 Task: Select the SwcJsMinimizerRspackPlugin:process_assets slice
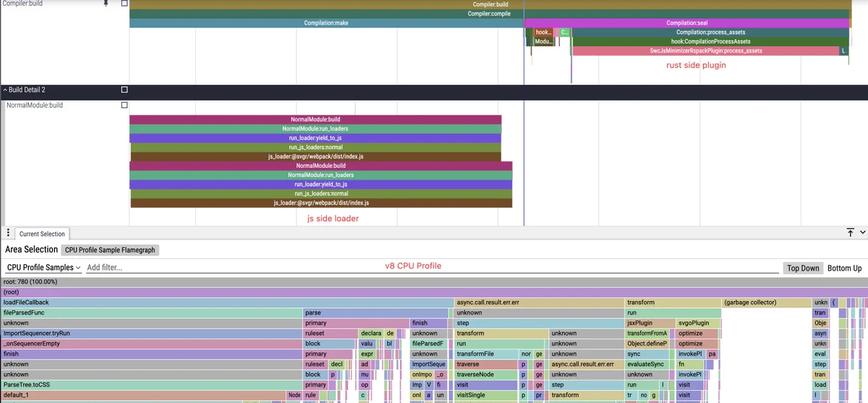tap(705, 51)
